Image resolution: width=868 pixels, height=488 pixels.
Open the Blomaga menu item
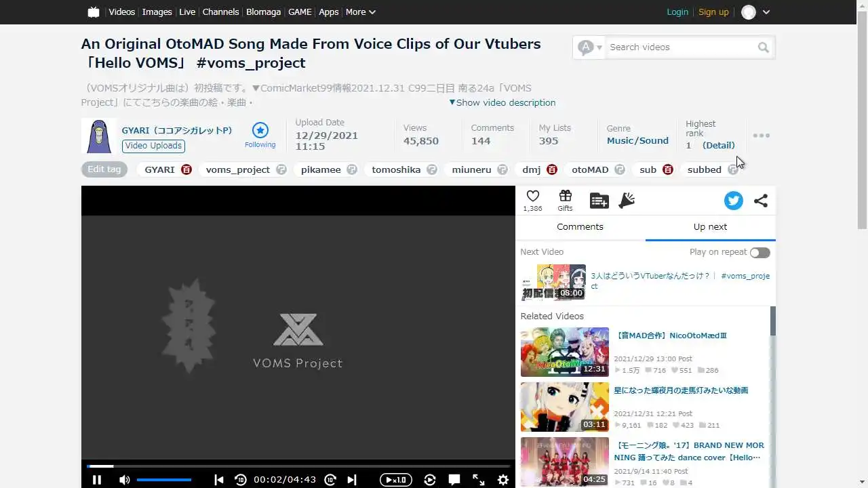point(264,12)
